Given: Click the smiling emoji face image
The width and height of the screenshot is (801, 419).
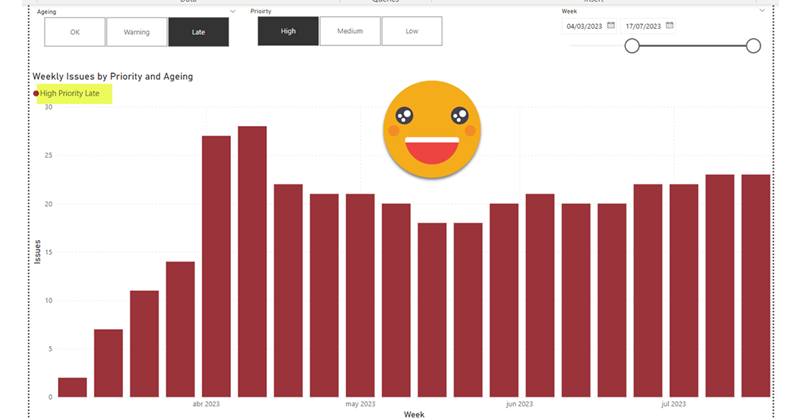Looking at the screenshot, I should [432, 128].
